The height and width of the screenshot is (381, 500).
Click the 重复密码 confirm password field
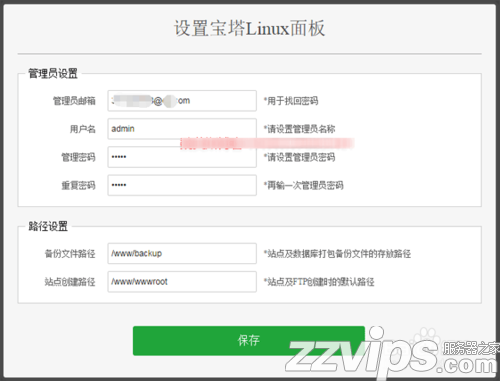[182, 185]
